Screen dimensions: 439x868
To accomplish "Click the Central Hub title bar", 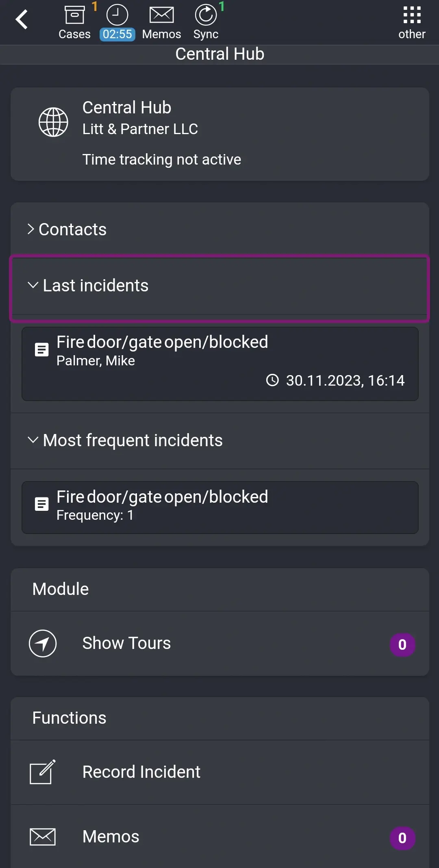I will (219, 54).
